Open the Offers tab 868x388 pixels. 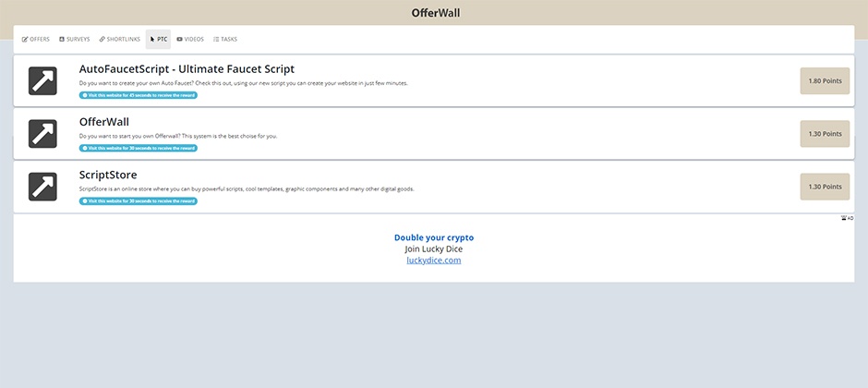(x=35, y=40)
